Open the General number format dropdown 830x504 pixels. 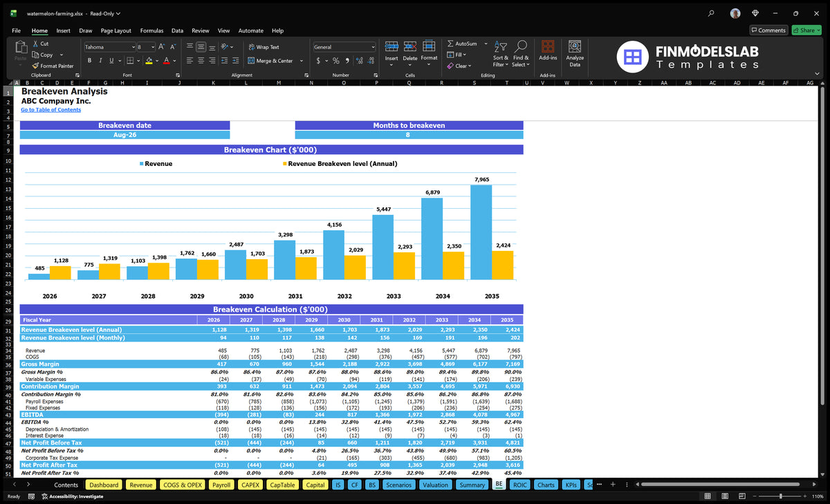coord(373,47)
